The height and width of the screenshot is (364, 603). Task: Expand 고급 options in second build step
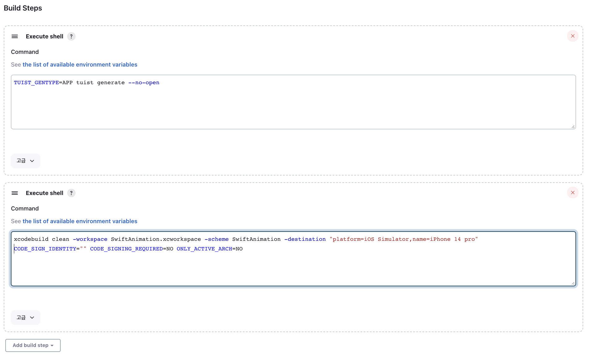pos(26,318)
